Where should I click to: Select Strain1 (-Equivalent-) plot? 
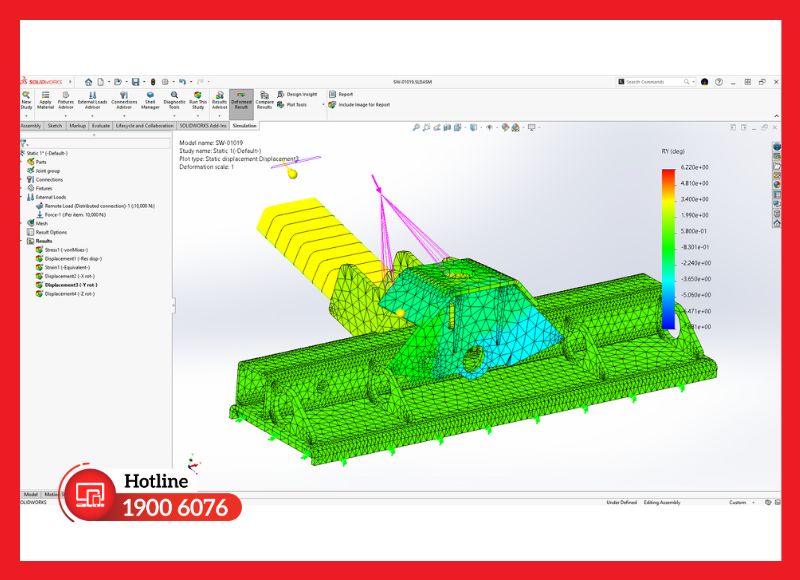pyautogui.click(x=63, y=267)
